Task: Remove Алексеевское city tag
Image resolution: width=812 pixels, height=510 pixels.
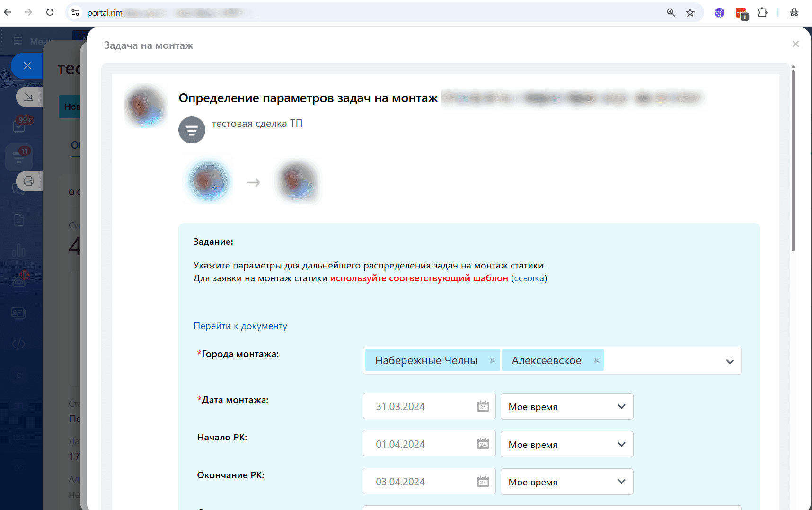Action: click(x=596, y=360)
